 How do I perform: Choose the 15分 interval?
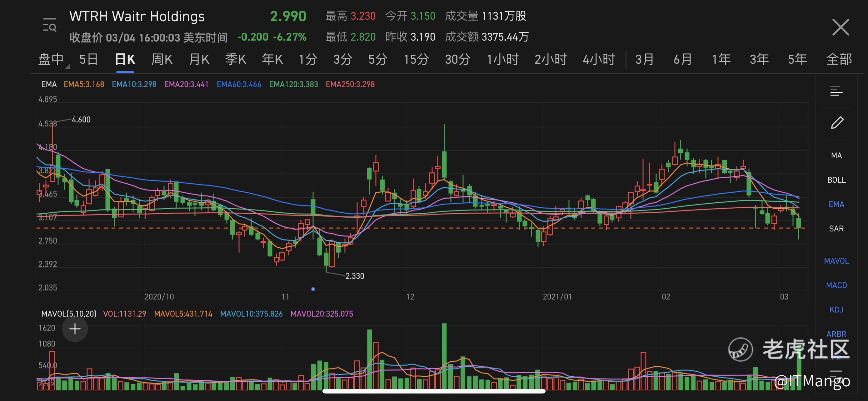(x=417, y=60)
